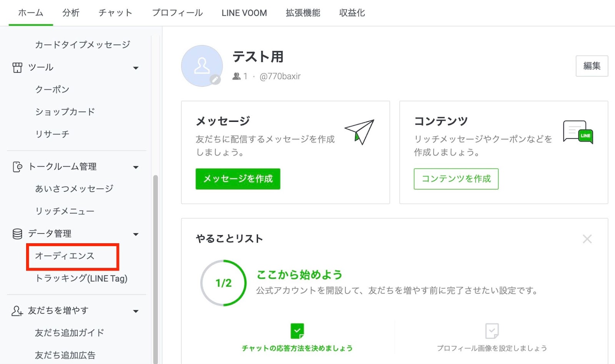Collapse the 友だちを増やす section arrow

point(136,311)
